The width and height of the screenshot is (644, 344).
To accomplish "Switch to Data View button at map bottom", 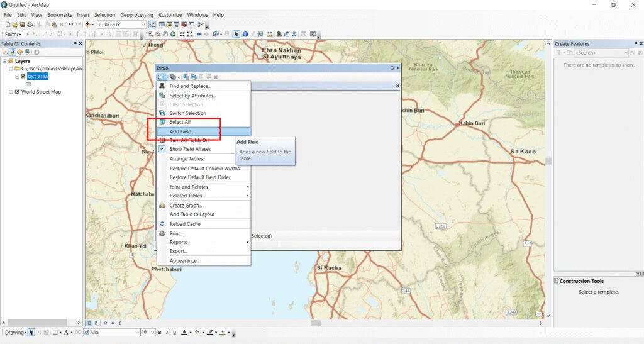I will pyautogui.click(x=89, y=323).
